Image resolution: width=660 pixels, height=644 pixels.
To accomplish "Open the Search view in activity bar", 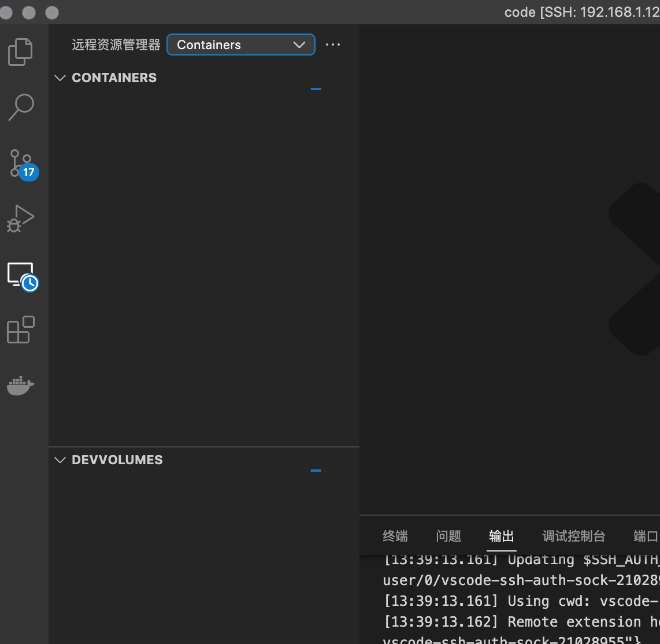I will pyautogui.click(x=21, y=107).
